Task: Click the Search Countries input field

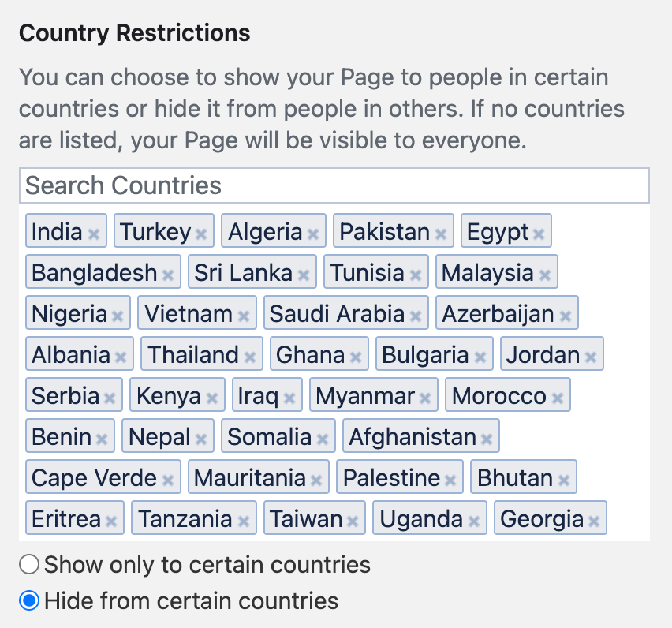Action: pyautogui.click(x=334, y=185)
